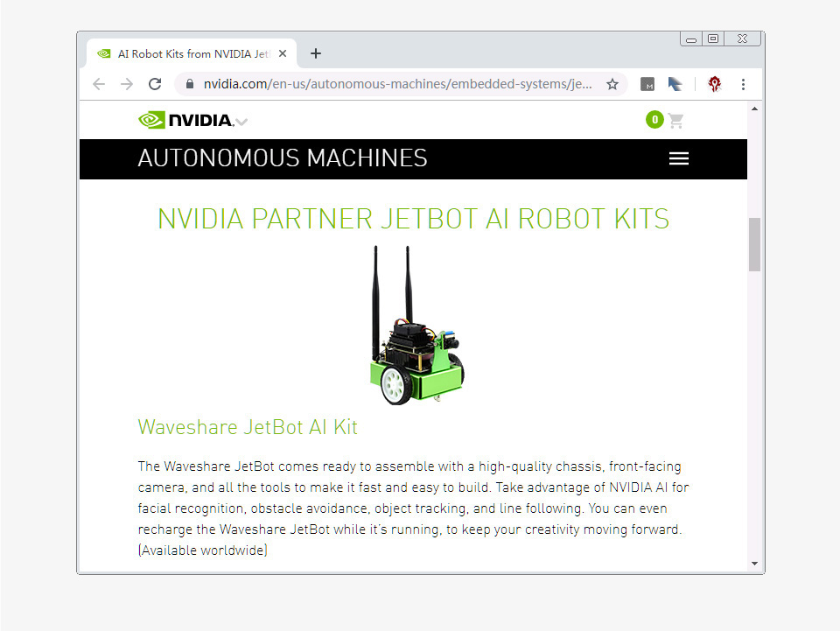Open the Autonomous Machines hamburger menu
This screenshot has width=840, height=631.
[679, 158]
